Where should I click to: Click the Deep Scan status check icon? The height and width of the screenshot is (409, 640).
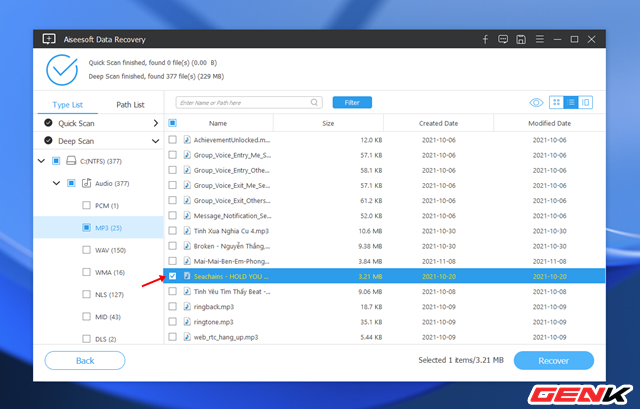(48, 140)
